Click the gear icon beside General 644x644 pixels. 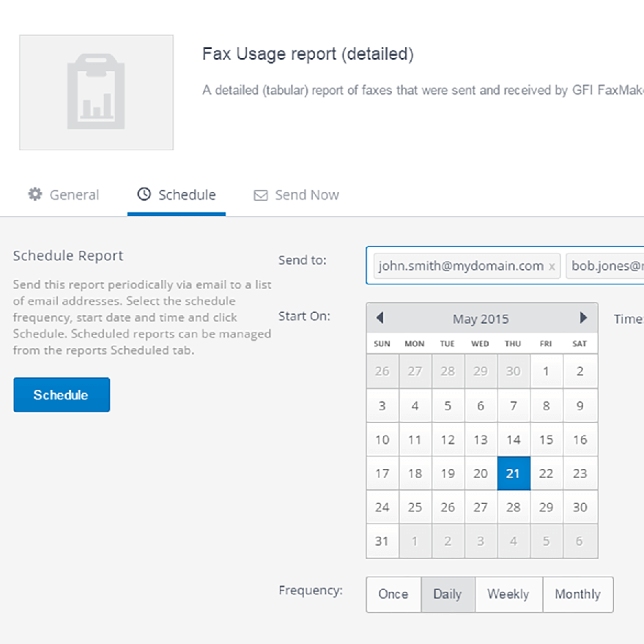point(34,194)
